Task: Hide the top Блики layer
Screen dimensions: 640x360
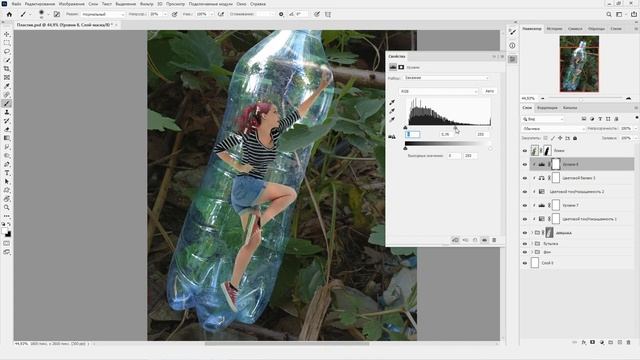Action: tap(525, 151)
